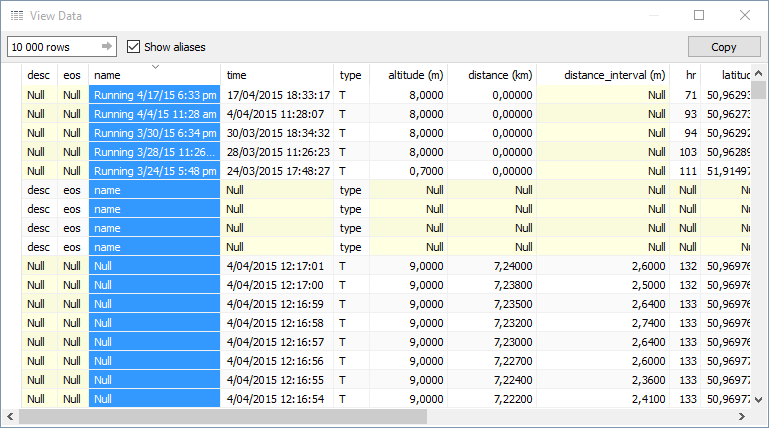The height and width of the screenshot is (428, 769).
Task: Click the scroll down arrow of vertical scrollbar
Action: pos(759,400)
